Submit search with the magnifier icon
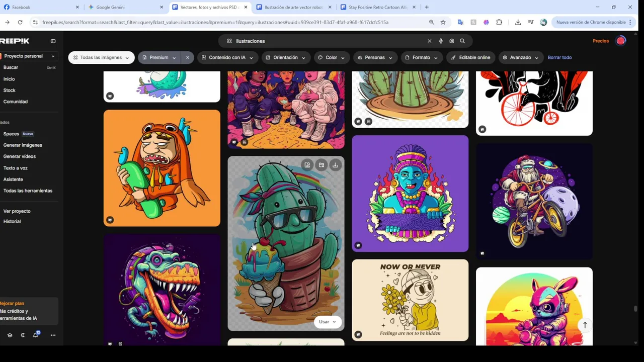The width and height of the screenshot is (644, 362). 462,41
